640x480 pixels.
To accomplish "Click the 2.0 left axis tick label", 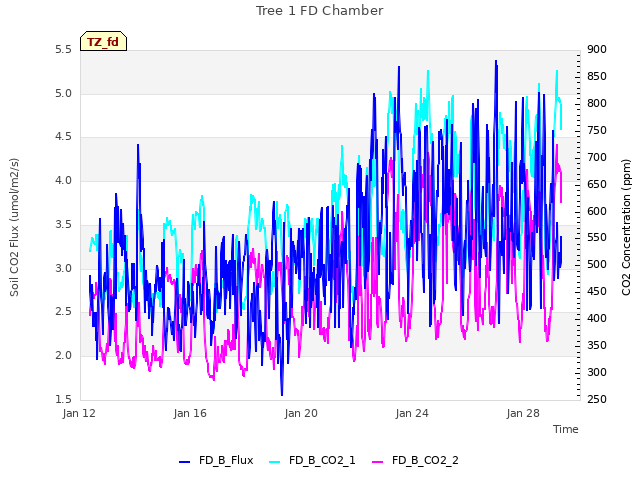I will tap(63, 355).
